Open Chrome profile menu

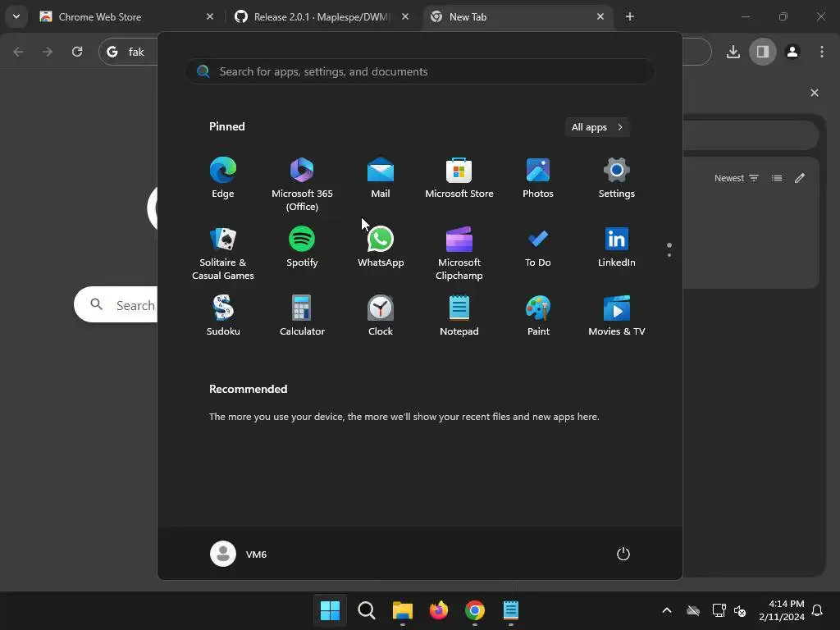point(792,52)
